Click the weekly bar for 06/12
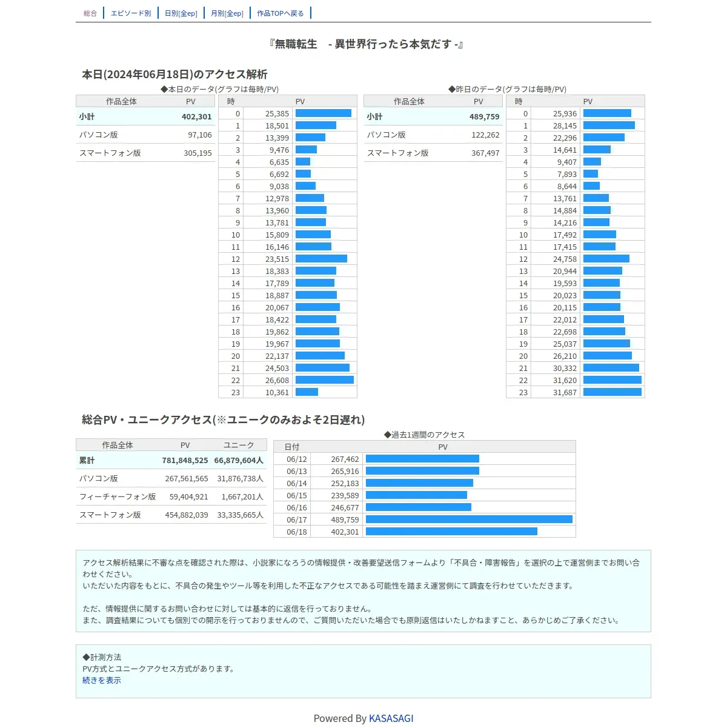The width and height of the screenshot is (727, 728). [422, 459]
